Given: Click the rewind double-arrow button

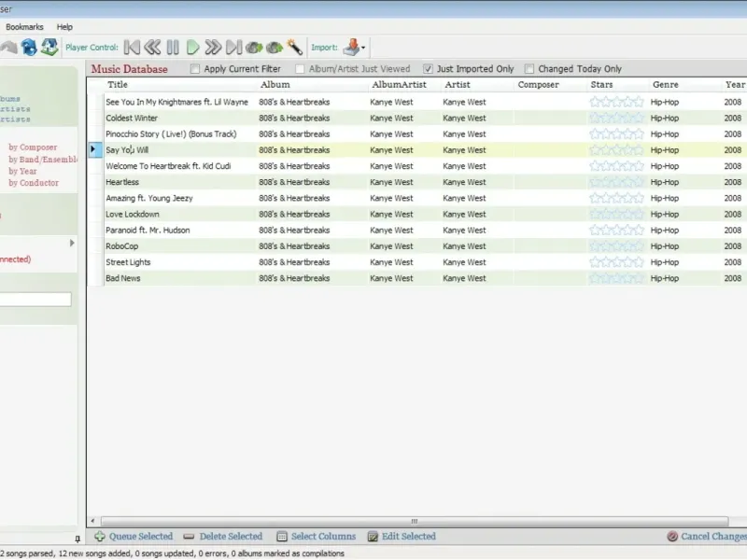Looking at the screenshot, I should pos(152,48).
